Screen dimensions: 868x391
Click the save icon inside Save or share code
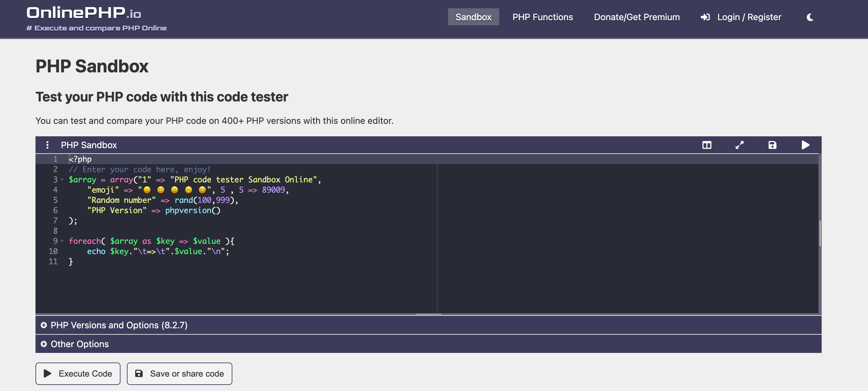(139, 373)
